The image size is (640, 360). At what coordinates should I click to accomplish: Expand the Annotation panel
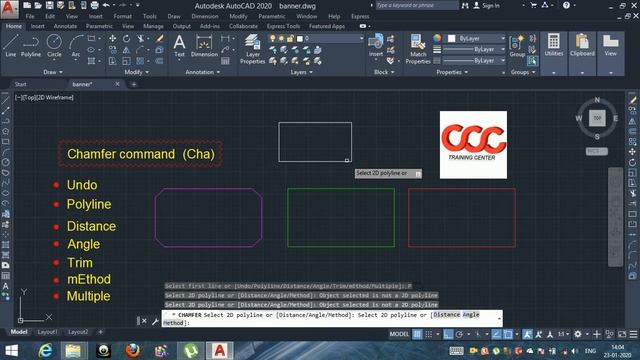(x=202, y=72)
